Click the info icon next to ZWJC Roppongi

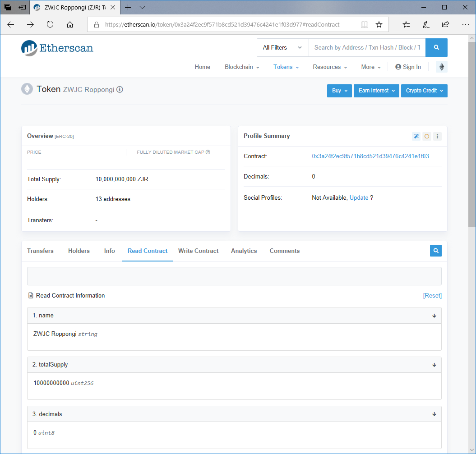coord(120,89)
